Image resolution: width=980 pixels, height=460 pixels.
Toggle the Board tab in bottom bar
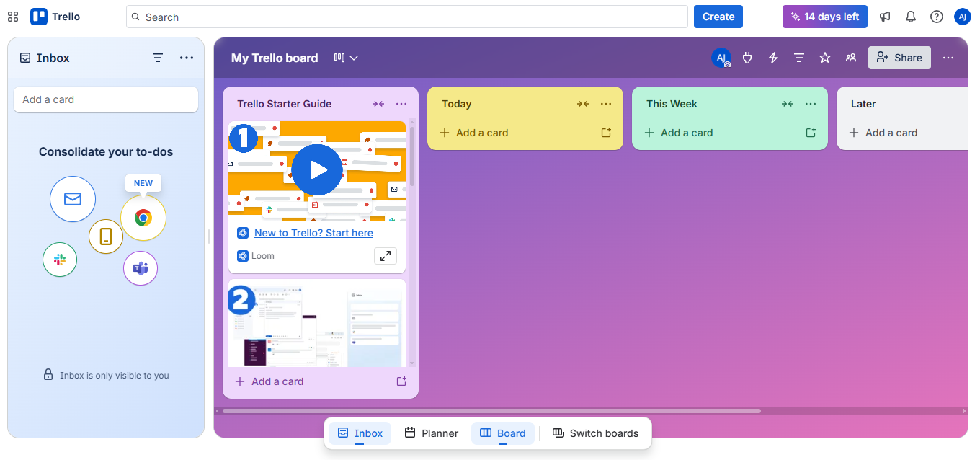[x=503, y=433]
